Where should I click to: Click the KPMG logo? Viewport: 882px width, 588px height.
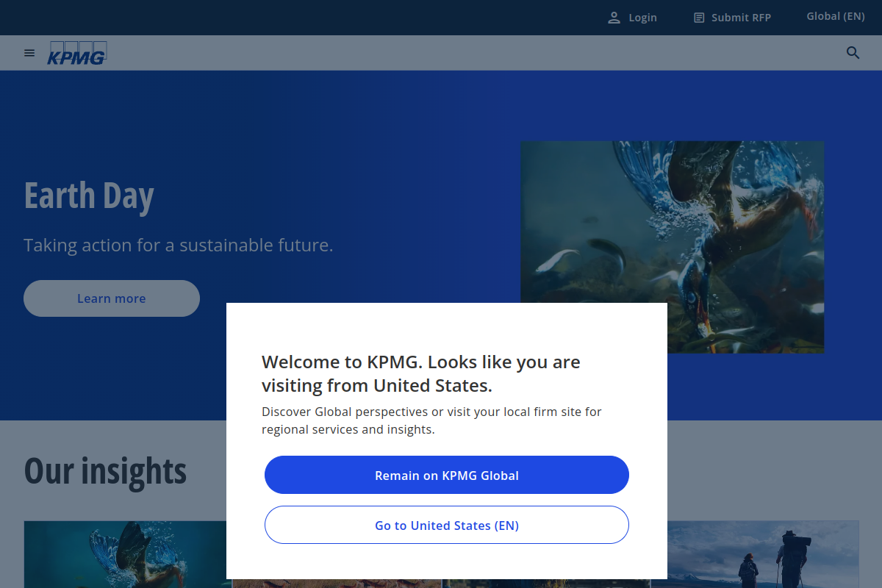click(77, 52)
